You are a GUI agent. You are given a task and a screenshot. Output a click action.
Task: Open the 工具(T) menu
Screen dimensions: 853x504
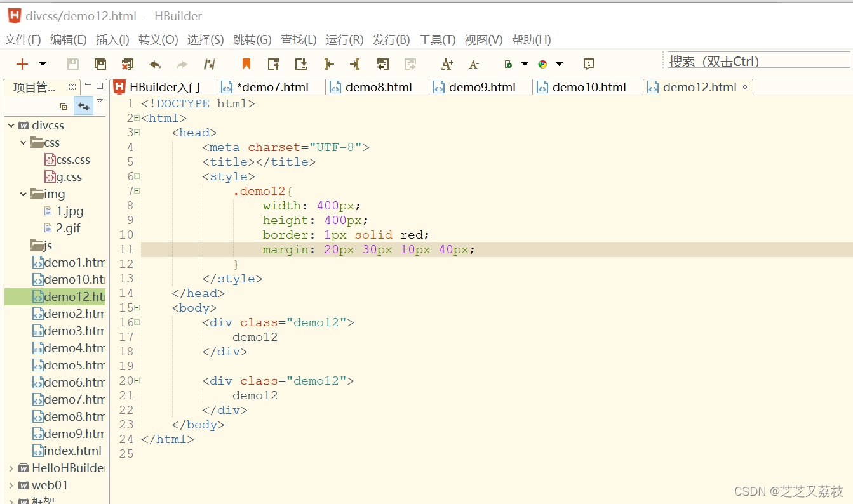[438, 40]
